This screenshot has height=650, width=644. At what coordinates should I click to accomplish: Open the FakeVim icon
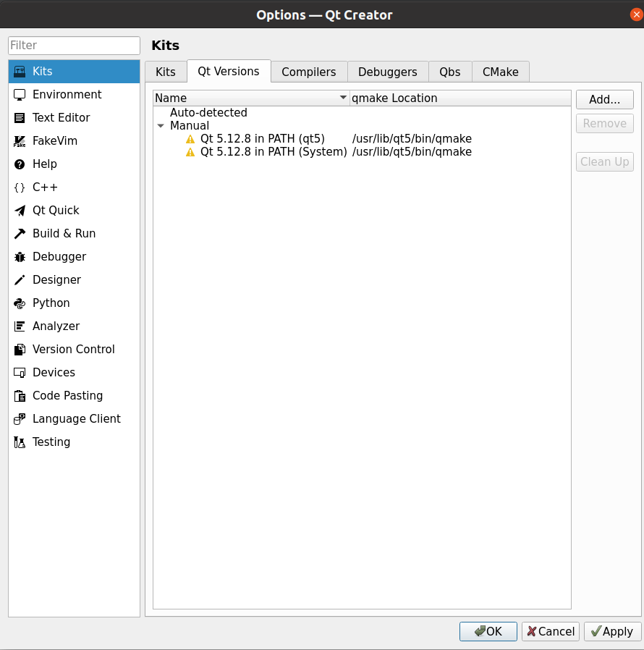pyautogui.click(x=20, y=141)
